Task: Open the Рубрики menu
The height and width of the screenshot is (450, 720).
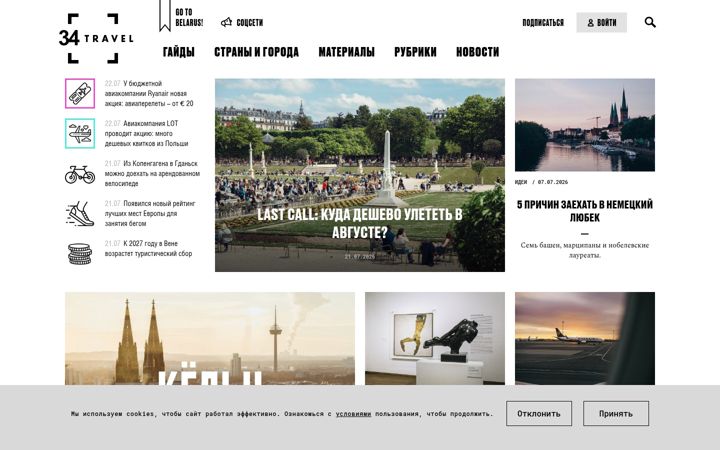Action: 415,52
